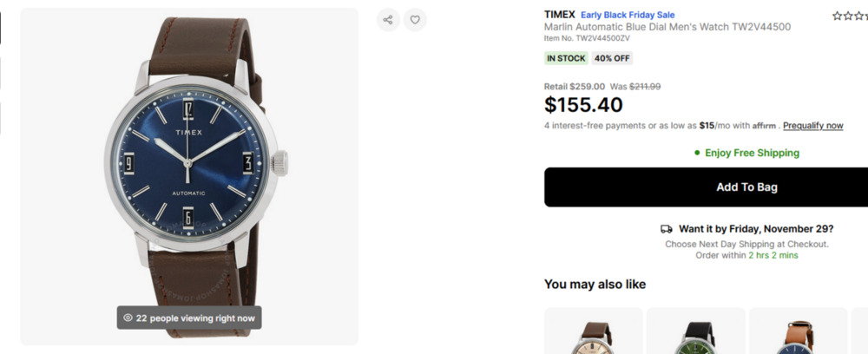Click the 22 people viewing badge

(189, 318)
